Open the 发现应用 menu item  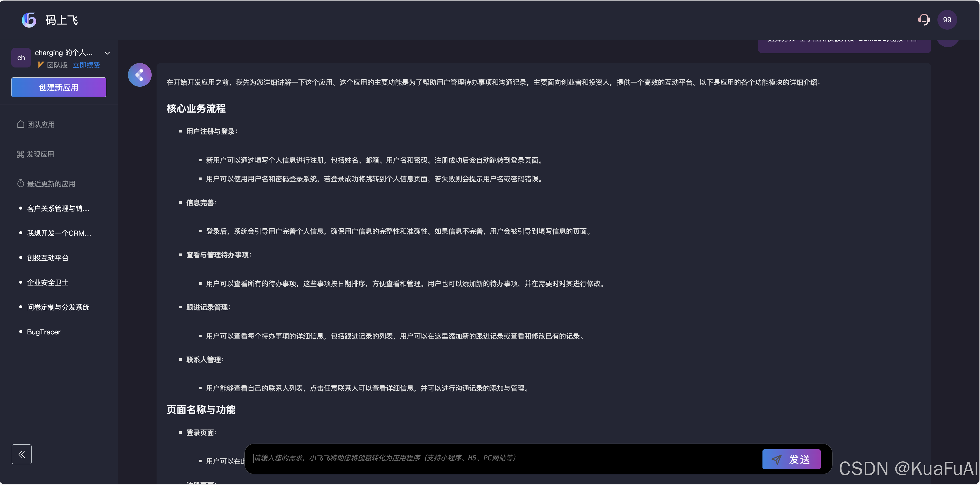pos(40,154)
